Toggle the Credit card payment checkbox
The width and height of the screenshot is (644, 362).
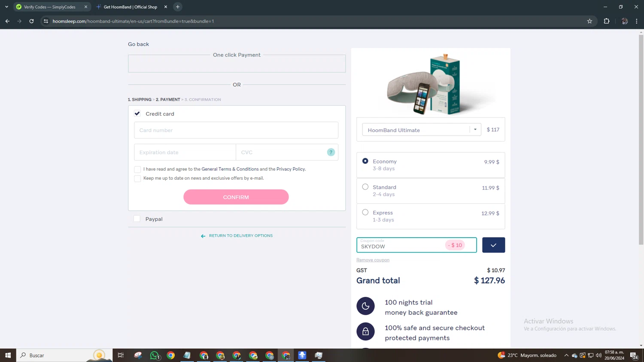(x=137, y=114)
